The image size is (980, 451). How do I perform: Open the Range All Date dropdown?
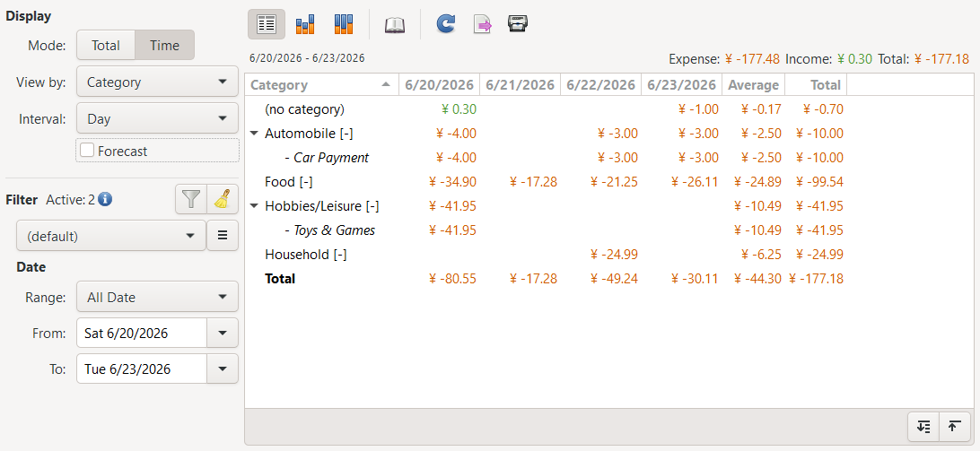[158, 297]
